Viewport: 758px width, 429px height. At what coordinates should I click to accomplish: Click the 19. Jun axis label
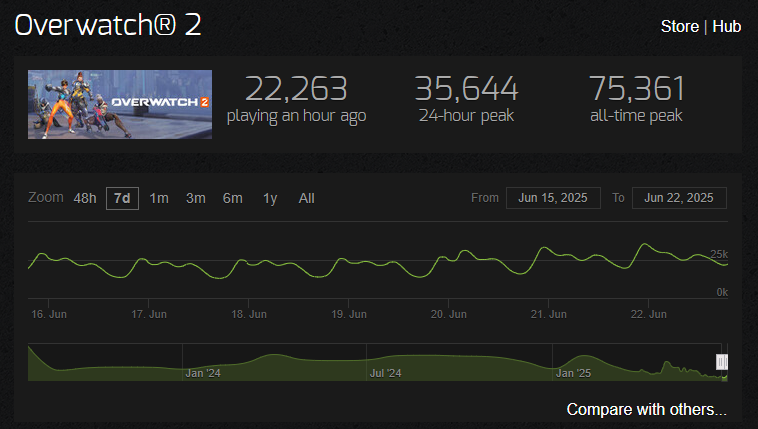click(x=349, y=314)
